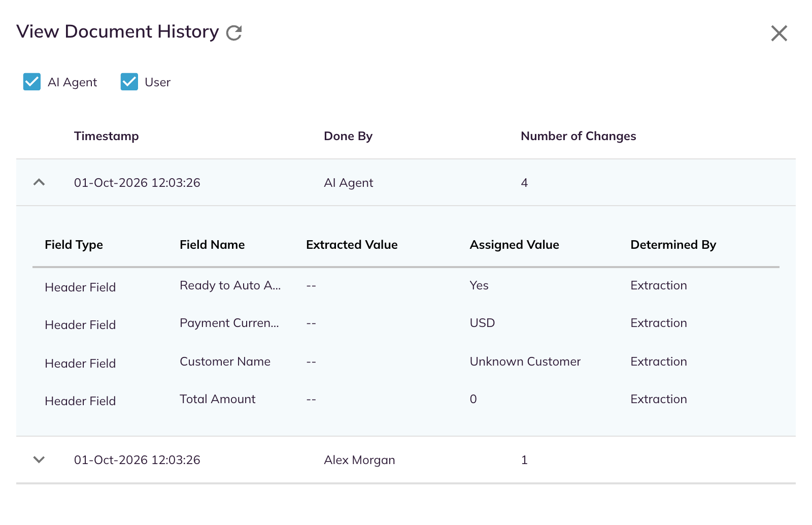Select the 'Ready to Auto A...' field name

point(230,285)
